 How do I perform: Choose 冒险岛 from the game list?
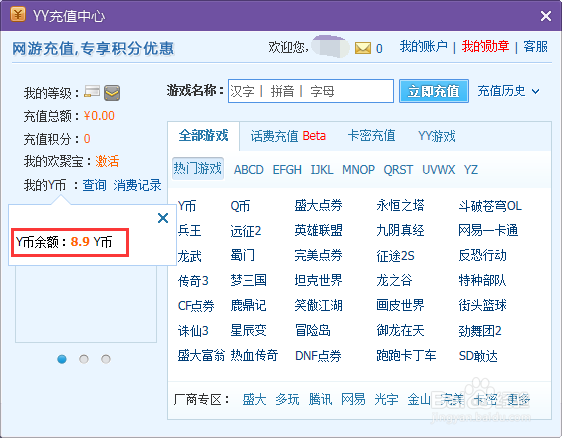click(x=313, y=330)
